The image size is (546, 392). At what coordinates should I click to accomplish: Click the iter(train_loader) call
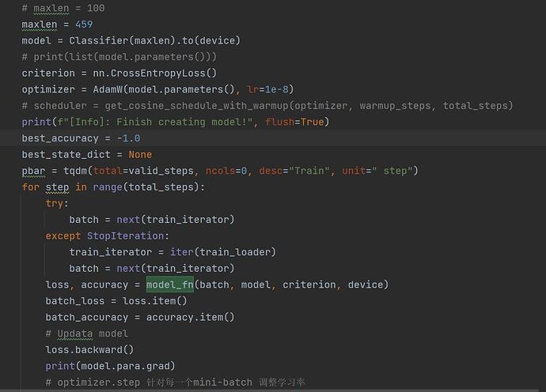[x=222, y=252]
